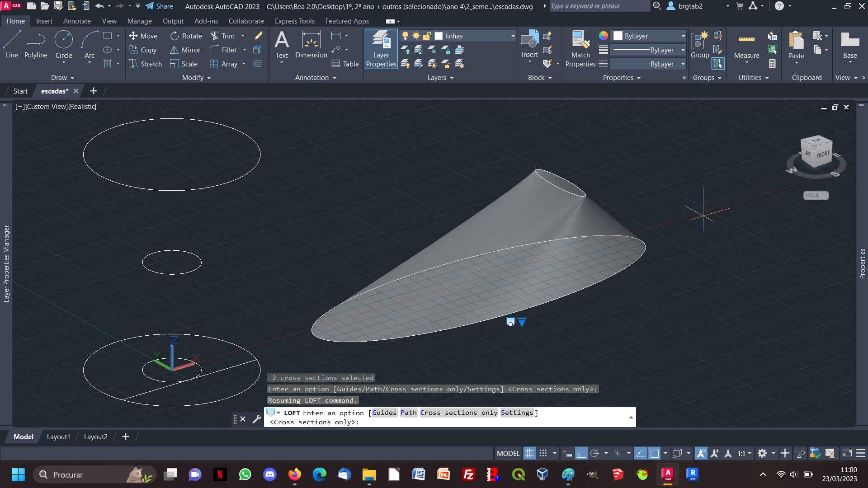Click the Customize wrench icon in command line
Image resolution: width=868 pixels, height=488 pixels.
tap(256, 419)
